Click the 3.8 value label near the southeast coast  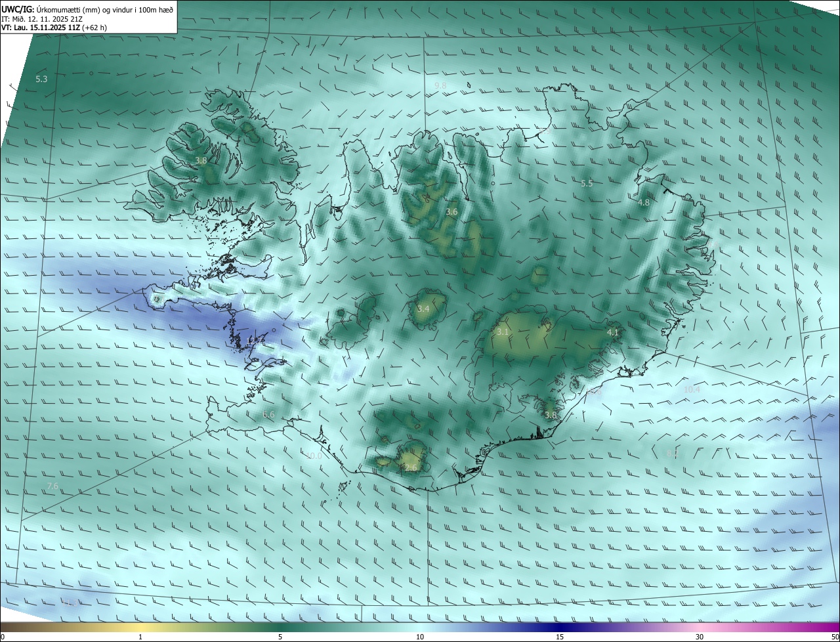[551, 415]
